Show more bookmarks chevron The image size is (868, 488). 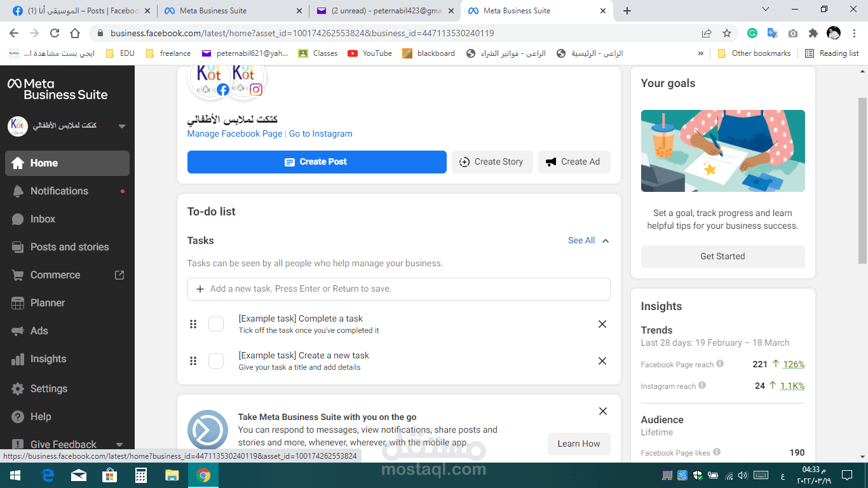coord(701,53)
